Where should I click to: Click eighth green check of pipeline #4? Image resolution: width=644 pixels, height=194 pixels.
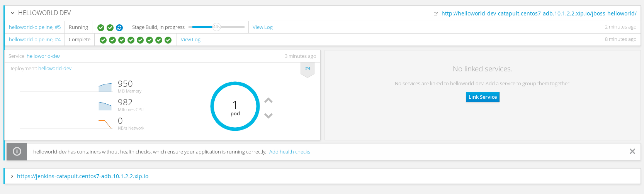click(x=168, y=40)
